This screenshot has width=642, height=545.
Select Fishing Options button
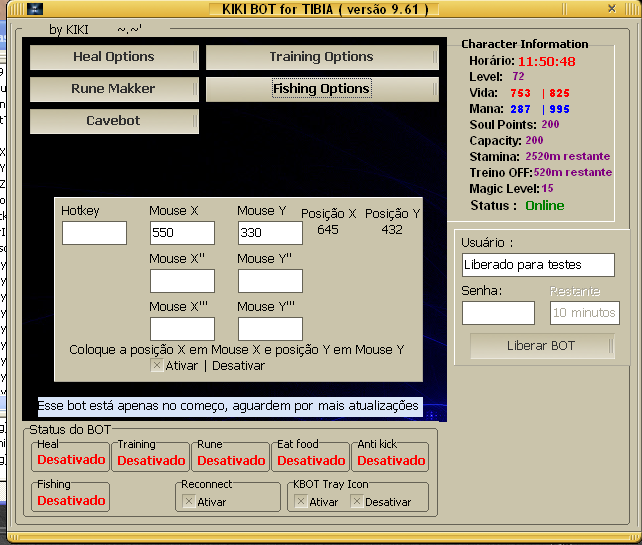pyautogui.click(x=322, y=89)
